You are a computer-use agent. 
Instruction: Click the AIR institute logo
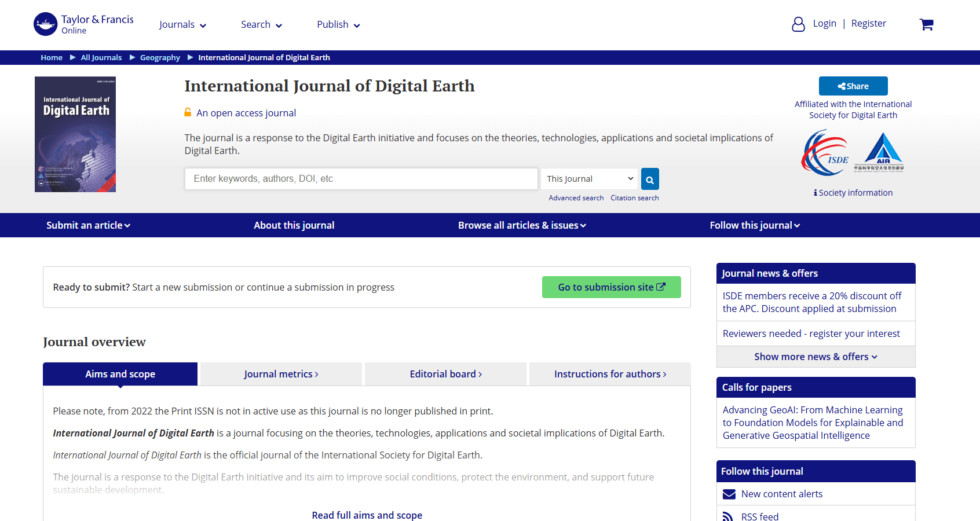click(879, 152)
